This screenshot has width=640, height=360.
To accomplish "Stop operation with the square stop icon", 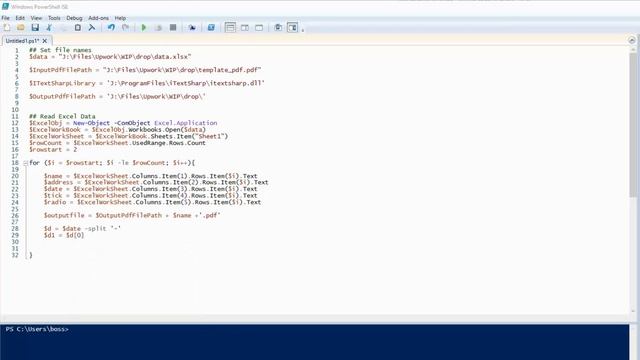I will tap(173, 28).
